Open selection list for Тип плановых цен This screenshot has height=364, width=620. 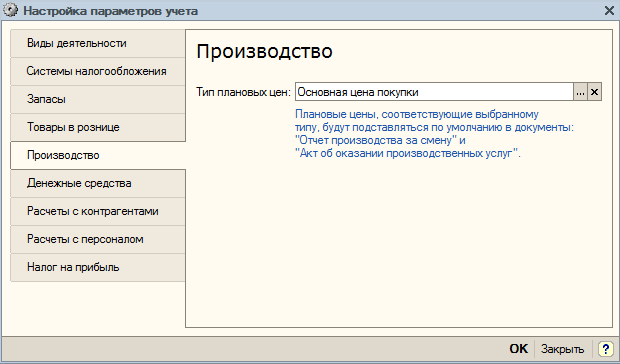[x=580, y=92]
